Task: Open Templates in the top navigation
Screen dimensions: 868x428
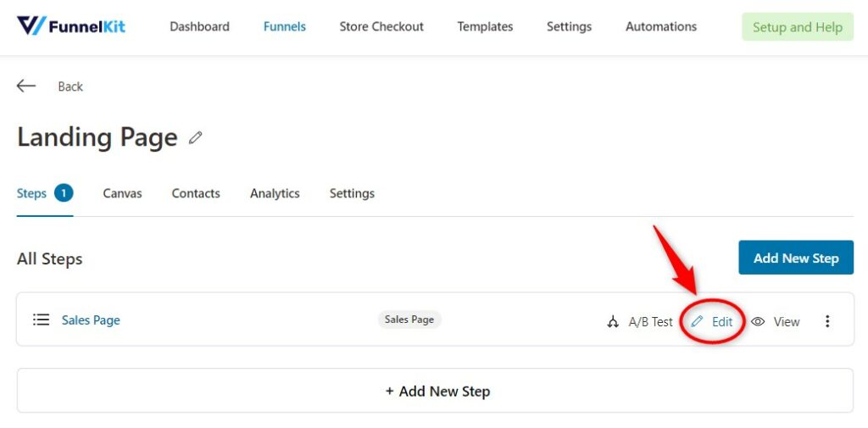Action: click(485, 26)
